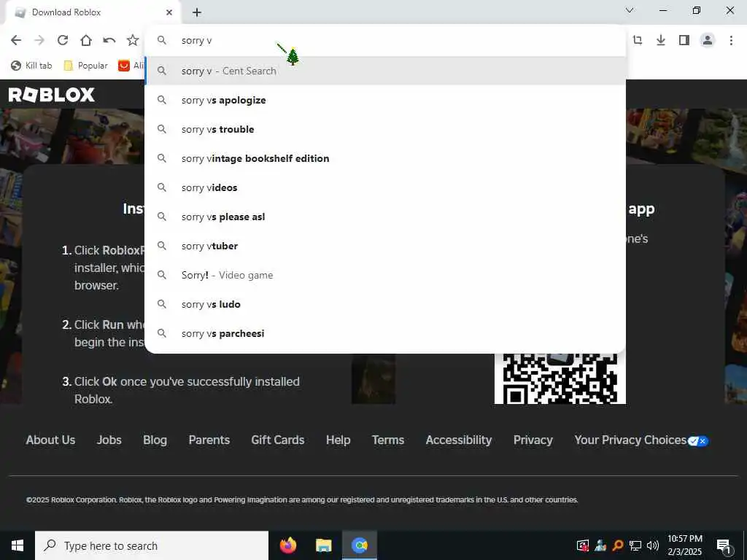The height and width of the screenshot is (560, 747).
Task: Click the orange magnifier tray icon
Action: pyautogui.click(x=618, y=545)
